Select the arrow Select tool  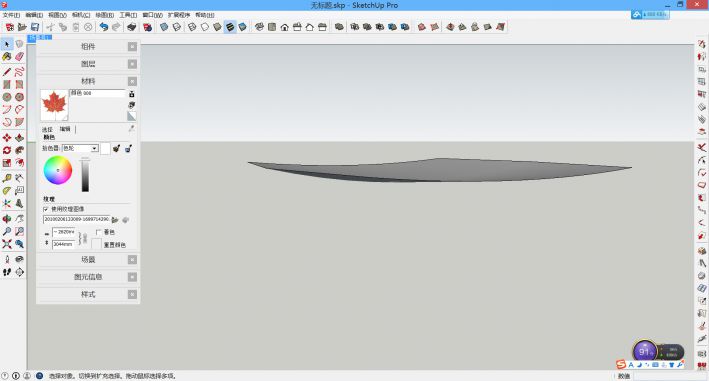tap(7, 44)
